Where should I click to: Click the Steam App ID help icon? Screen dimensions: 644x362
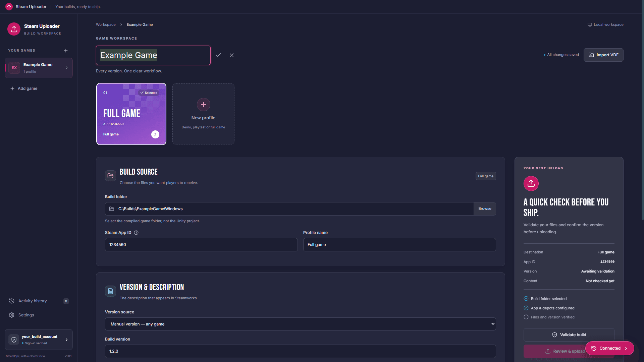(136, 233)
